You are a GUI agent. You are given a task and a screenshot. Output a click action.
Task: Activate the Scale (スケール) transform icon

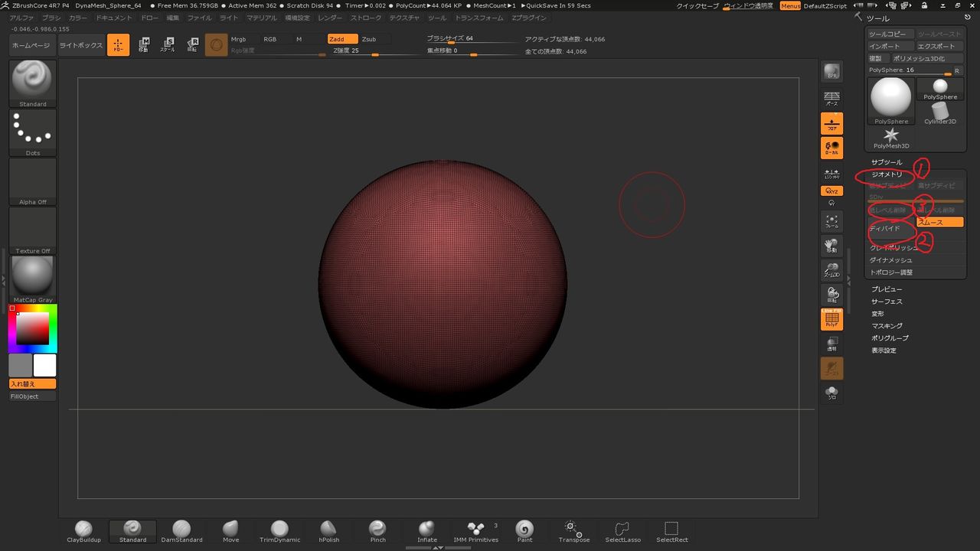pos(167,45)
